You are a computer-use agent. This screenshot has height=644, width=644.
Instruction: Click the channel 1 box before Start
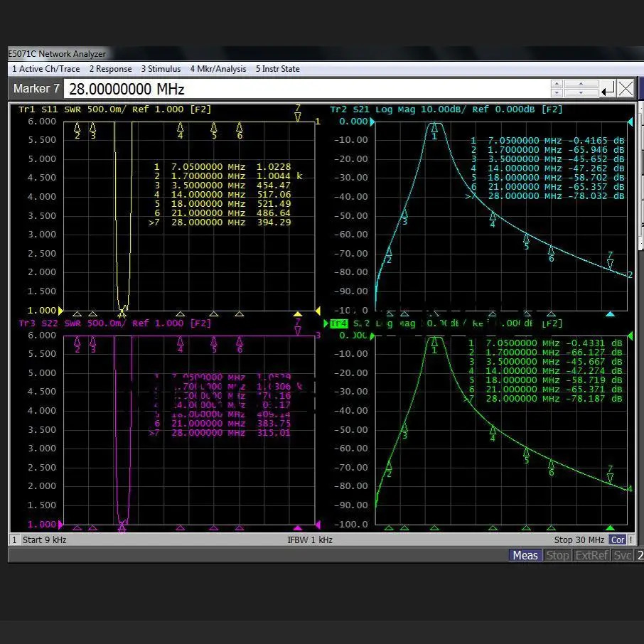[x=14, y=540]
